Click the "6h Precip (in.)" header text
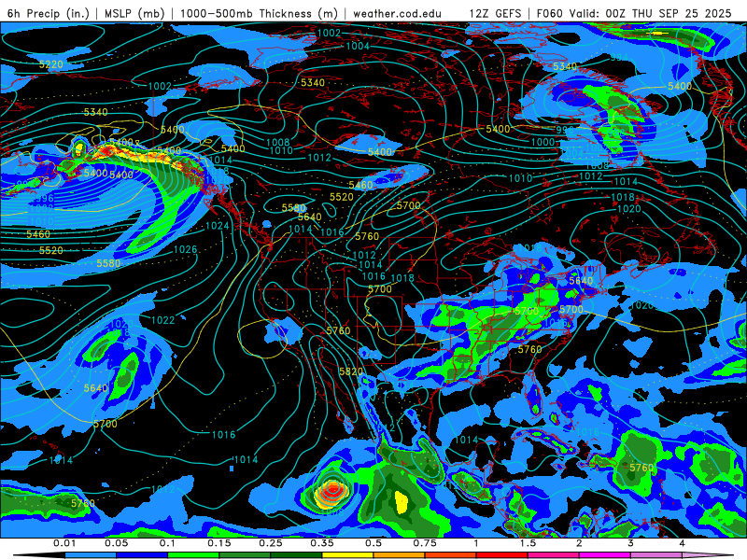This screenshot has width=747, height=560. tap(49, 13)
